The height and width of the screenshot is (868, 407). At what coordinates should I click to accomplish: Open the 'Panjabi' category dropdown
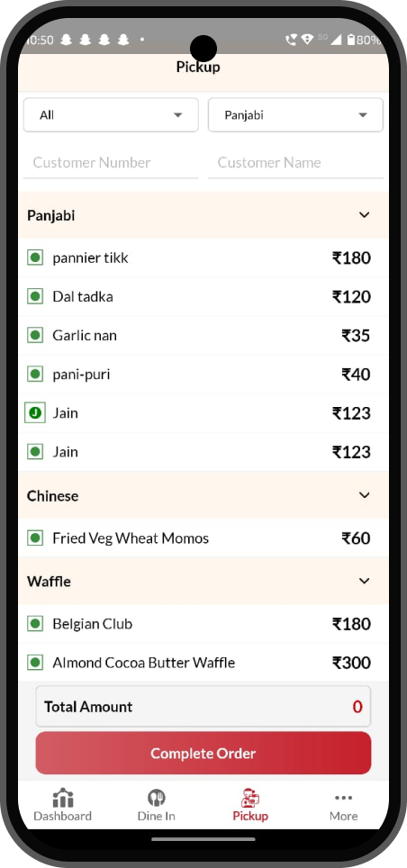pos(295,115)
